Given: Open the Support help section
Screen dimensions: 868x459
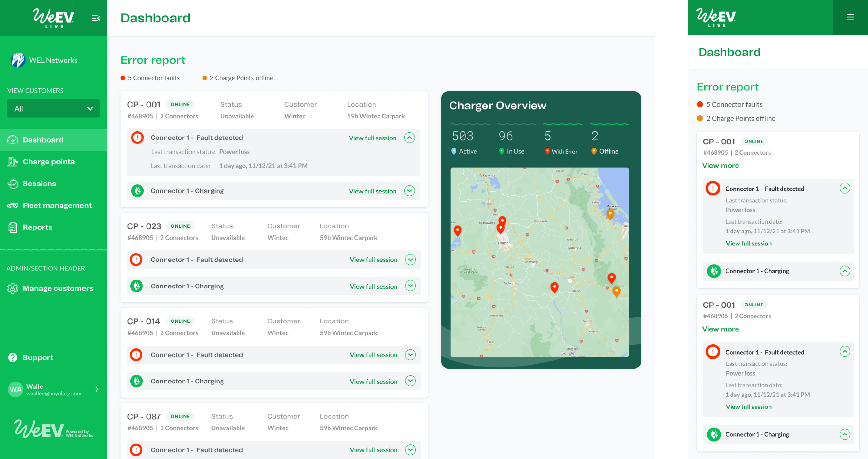Looking at the screenshot, I should click(37, 357).
